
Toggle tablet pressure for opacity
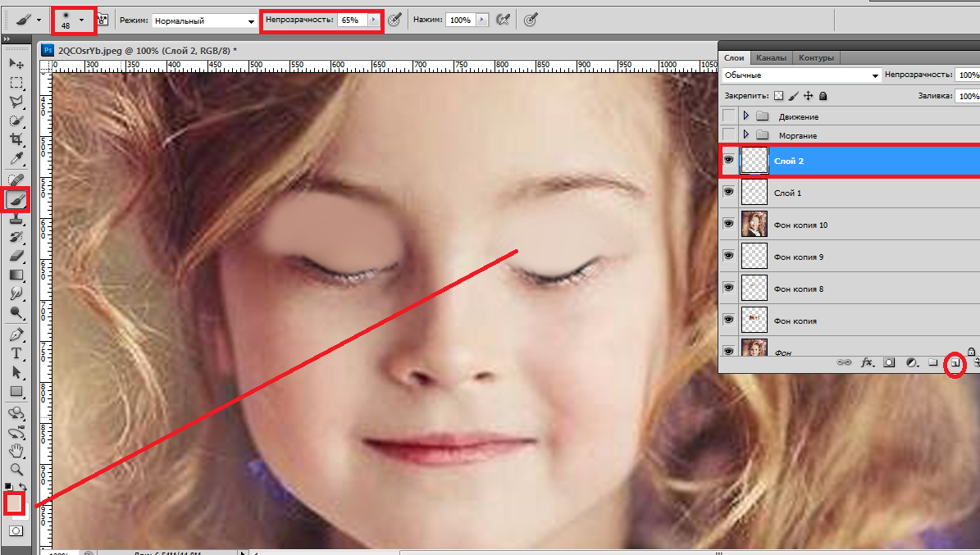coord(394,20)
